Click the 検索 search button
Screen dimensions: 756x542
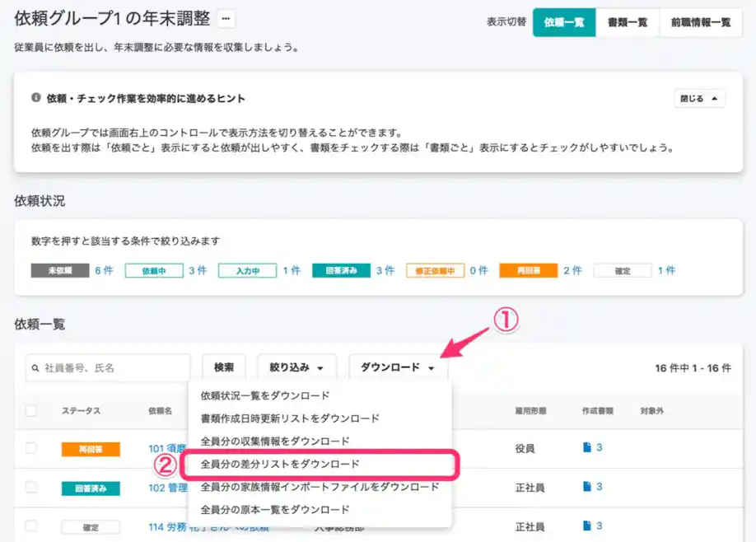pyautogui.click(x=223, y=369)
